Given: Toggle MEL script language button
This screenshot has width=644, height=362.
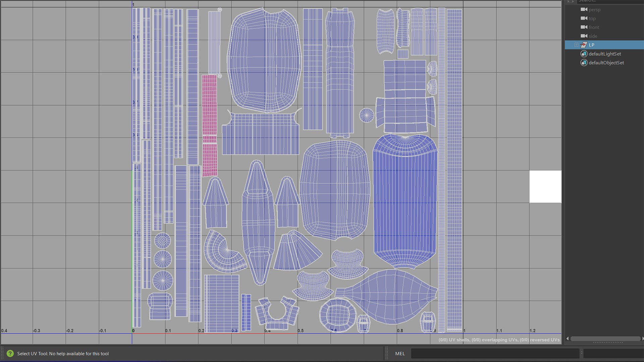Looking at the screenshot, I should tap(400, 353).
